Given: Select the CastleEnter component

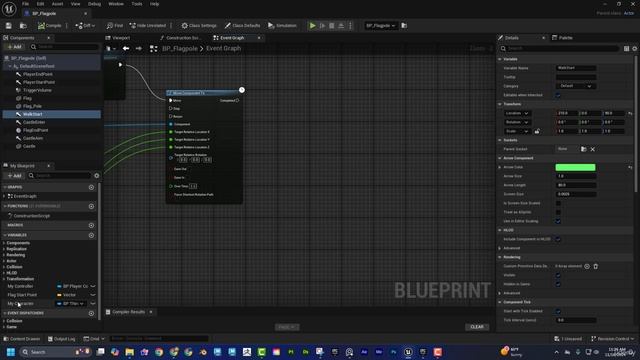Looking at the screenshot, I should point(34,122).
